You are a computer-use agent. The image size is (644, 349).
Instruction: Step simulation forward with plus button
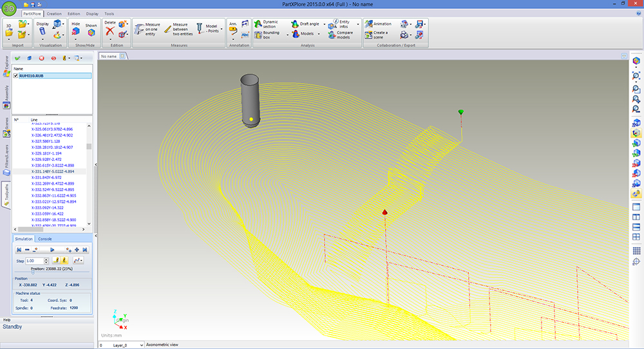click(77, 250)
